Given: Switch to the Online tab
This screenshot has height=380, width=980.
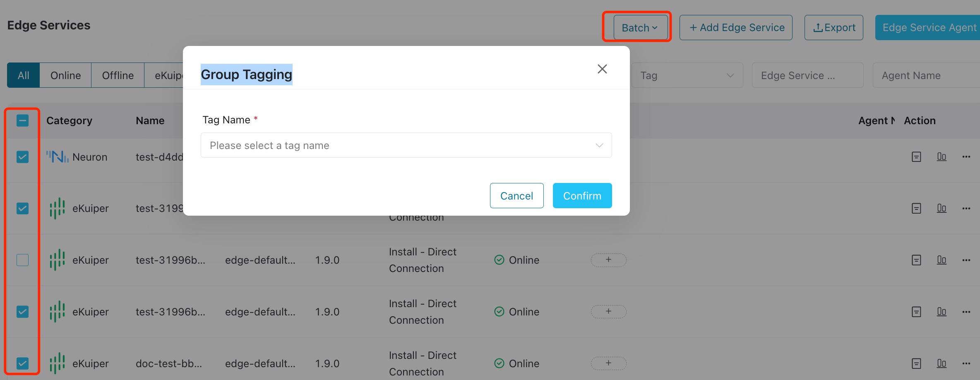Looking at the screenshot, I should [x=65, y=75].
